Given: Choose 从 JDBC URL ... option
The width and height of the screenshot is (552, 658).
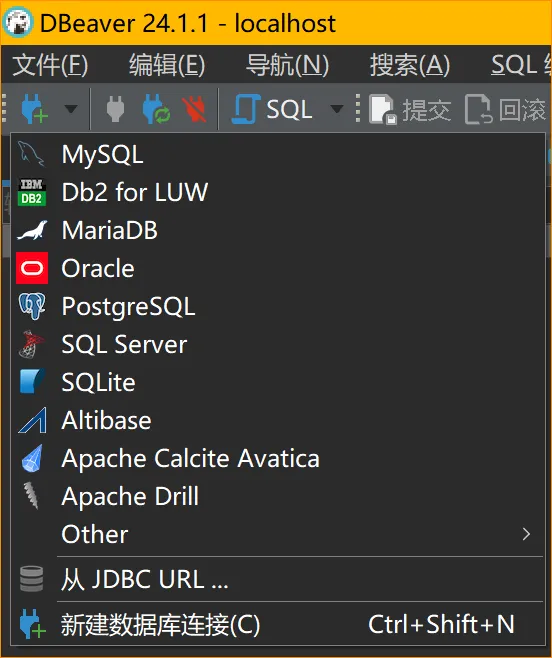Looking at the screenshot, I should (277, 579).
